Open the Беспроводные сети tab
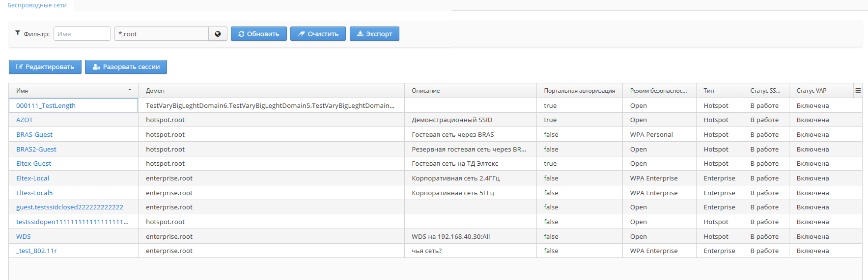This screenshot has width=868, height=280. (x=37, y=5)
